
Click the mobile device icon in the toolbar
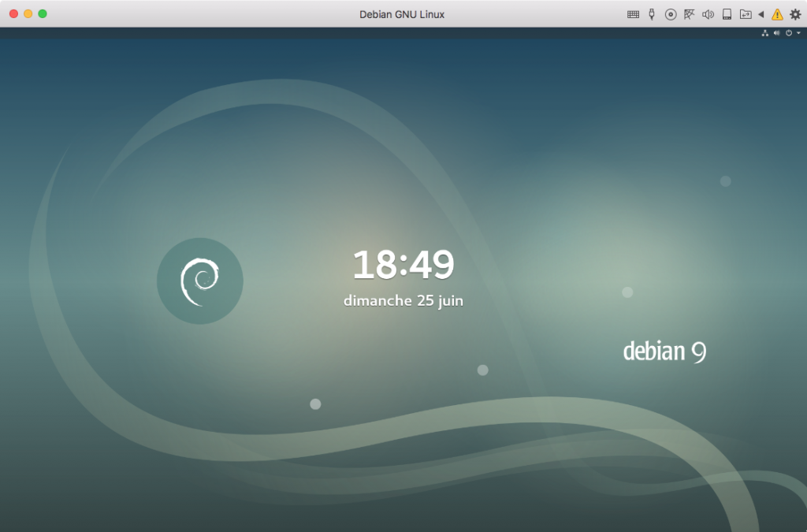pos(727,14)
